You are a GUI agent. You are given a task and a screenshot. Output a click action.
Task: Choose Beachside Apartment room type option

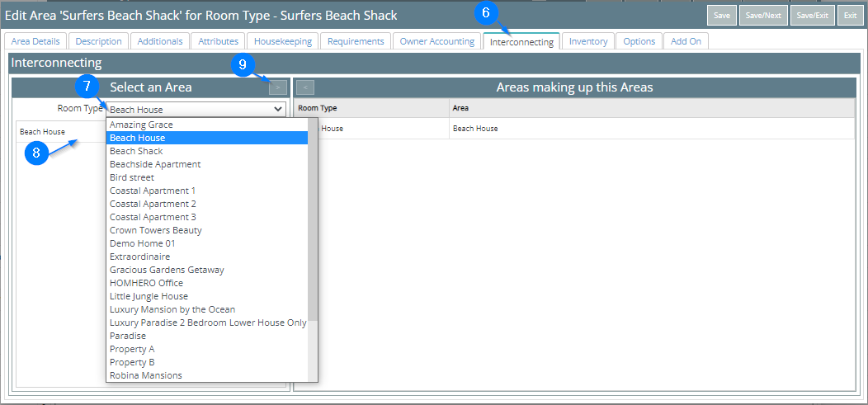(155, 164)
